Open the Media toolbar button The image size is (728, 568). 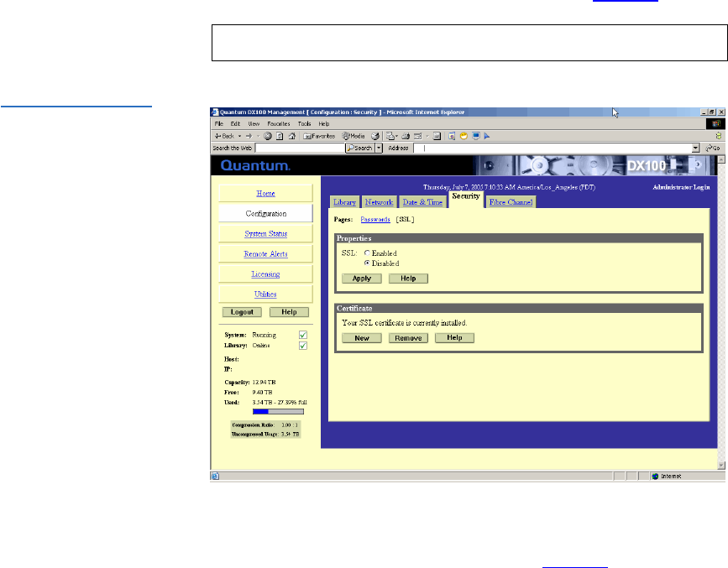(354, 136)
